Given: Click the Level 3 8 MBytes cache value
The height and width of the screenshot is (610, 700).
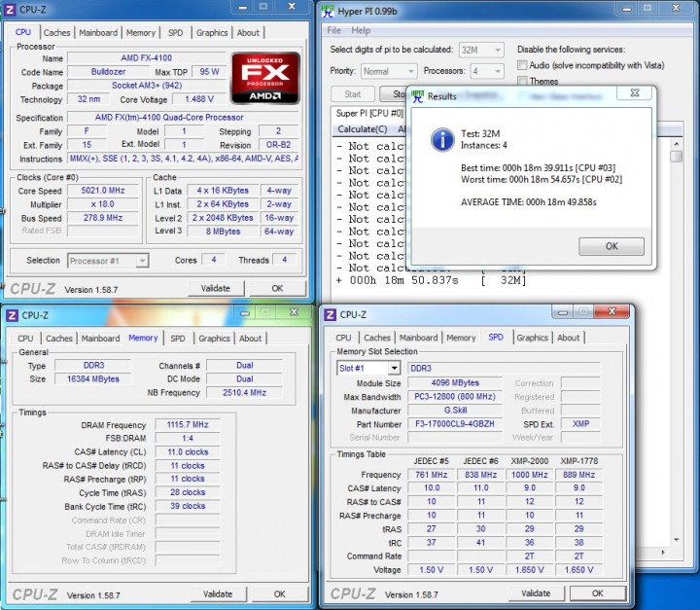Looking at the screenshot, I should pyautogui.click(x=223, y=232).
